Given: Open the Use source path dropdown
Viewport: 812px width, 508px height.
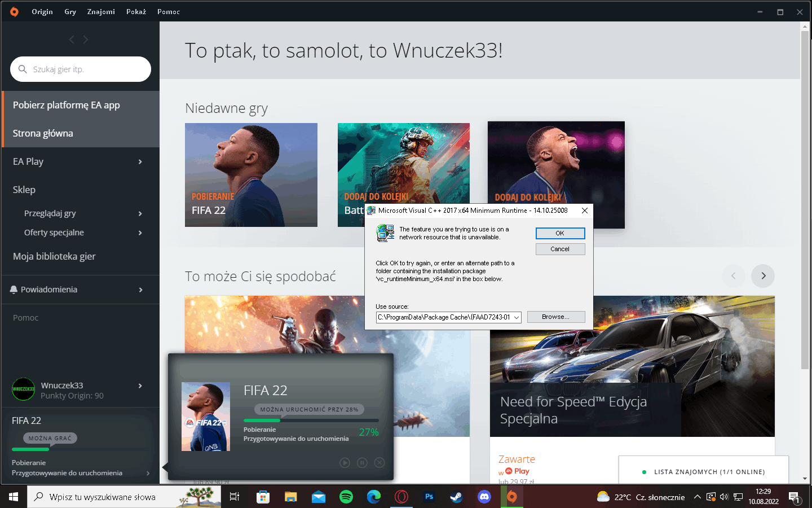Looking at the screenshot, I should coord(516,317).
